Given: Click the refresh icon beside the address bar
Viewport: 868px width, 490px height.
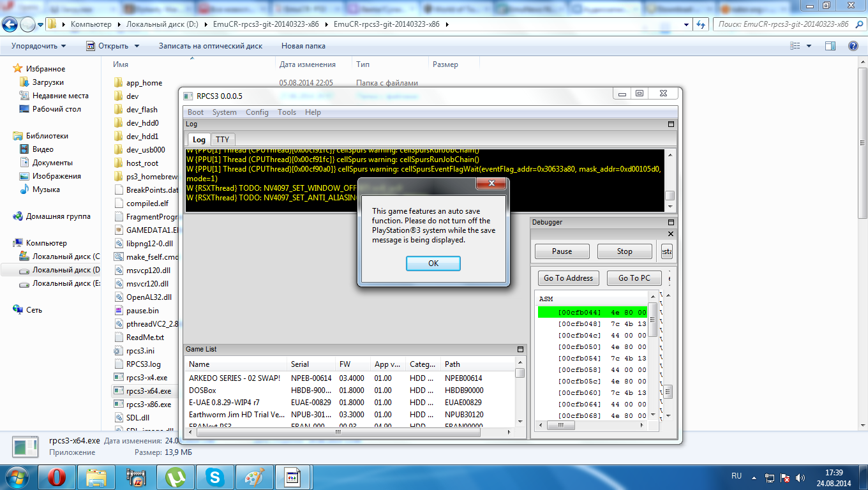Looking at the screenshot, I should tap(701, 24).
